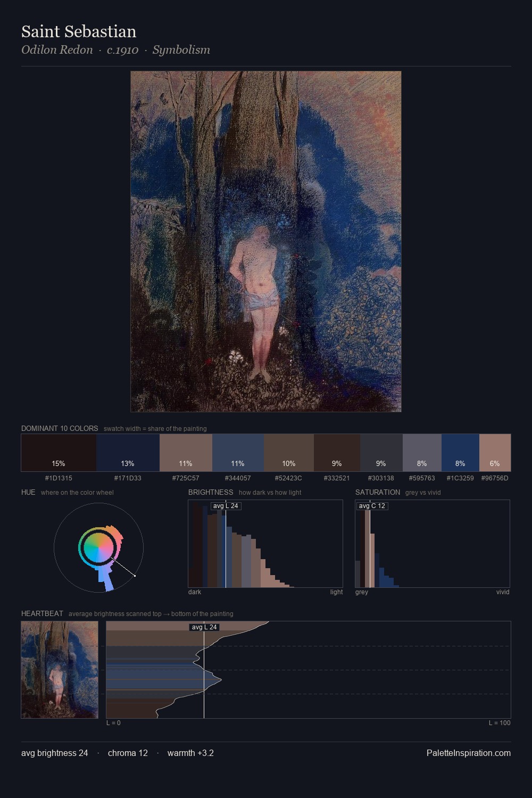Click the Saint Sebastian painting image
This screenshot has height=798, width=532.
[266, 242]
